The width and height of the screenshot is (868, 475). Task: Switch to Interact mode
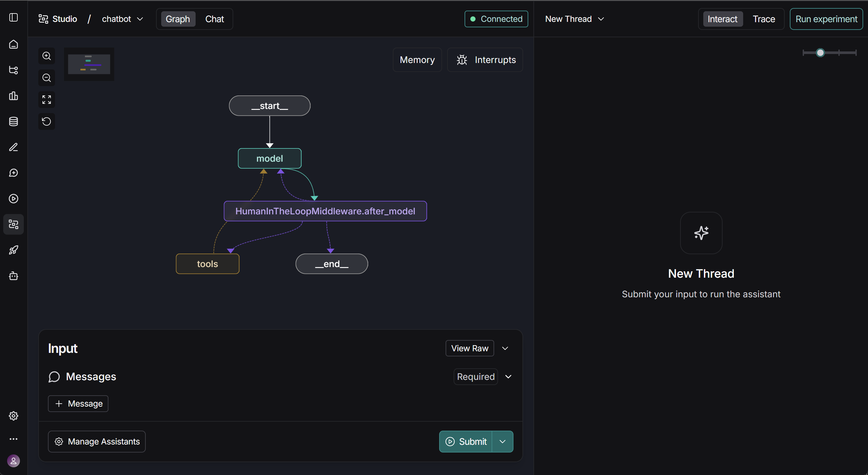(x=723, y=19)
